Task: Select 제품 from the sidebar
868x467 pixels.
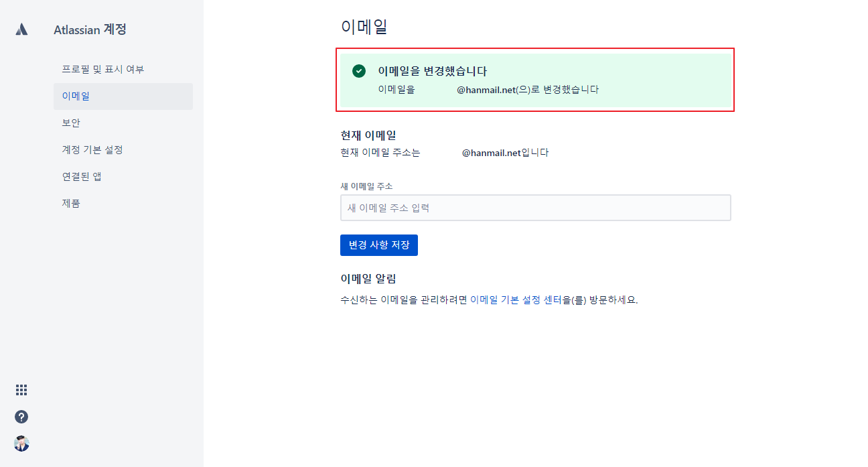Action: coord(71,203)
